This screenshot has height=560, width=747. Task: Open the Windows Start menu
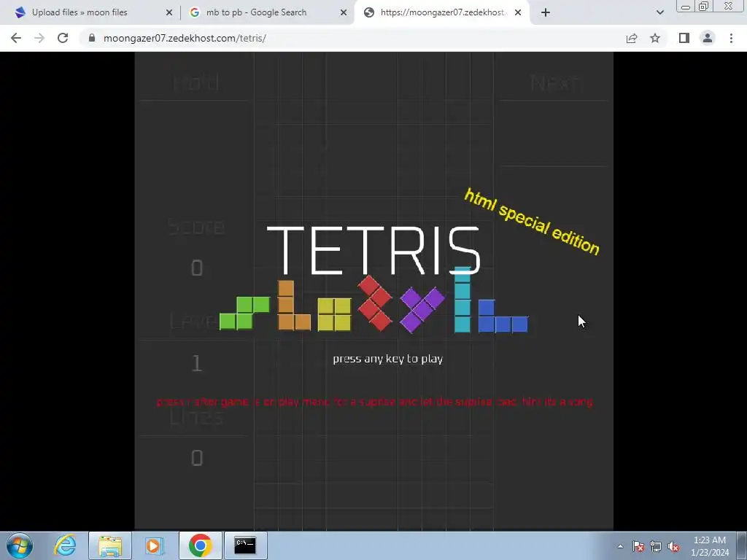coord(19,545)
